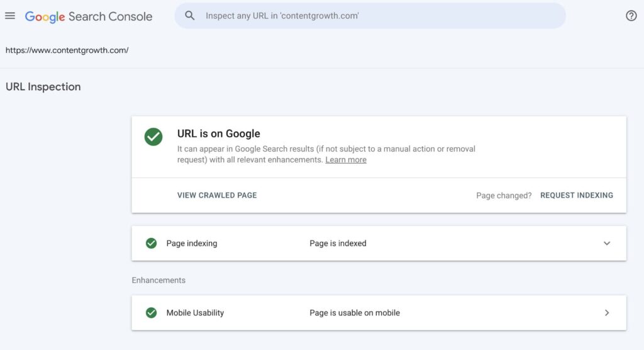
Task: Click the URL is on Google title
Action: coord(219,133)
